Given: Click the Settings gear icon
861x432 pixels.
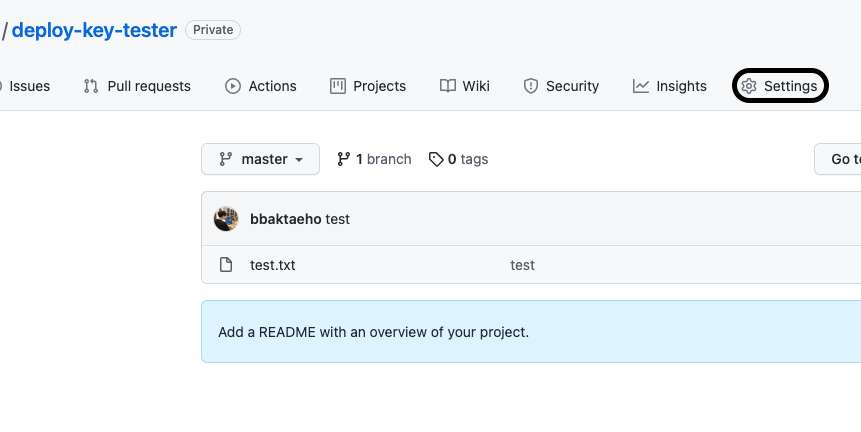Looking at the screenshot, I should click(x=749, y=86).
